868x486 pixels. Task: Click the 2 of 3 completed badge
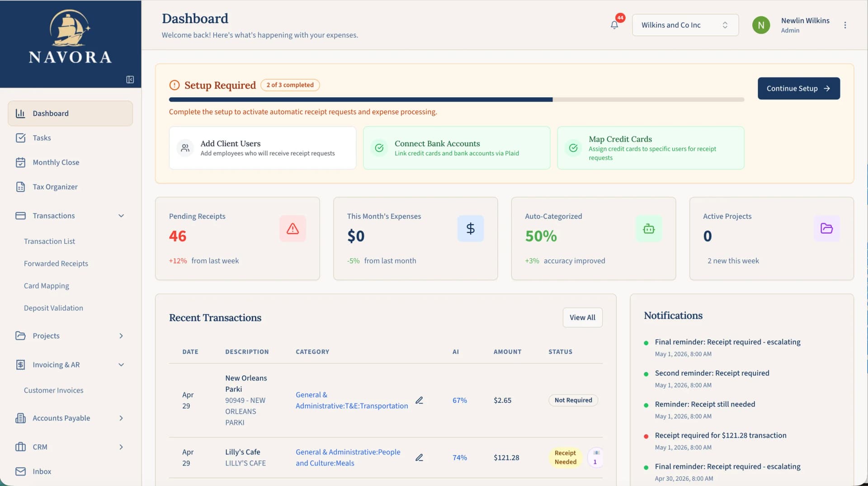point(290,85)
